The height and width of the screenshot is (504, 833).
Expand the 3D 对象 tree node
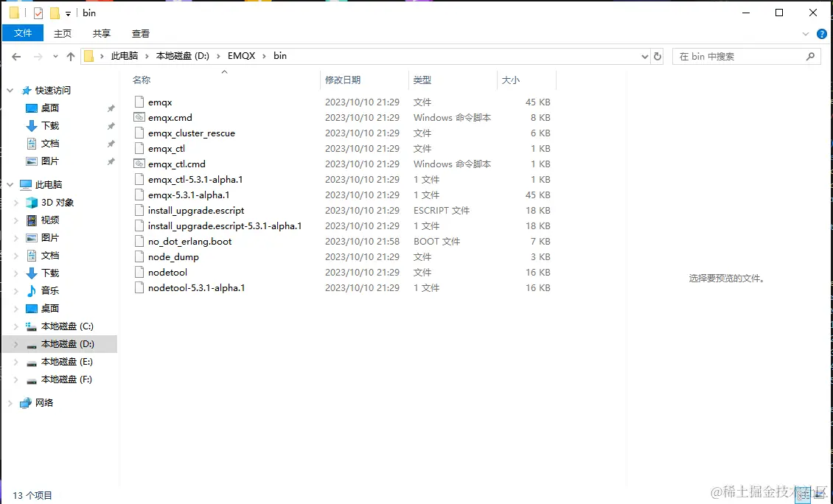pos(16,203)
